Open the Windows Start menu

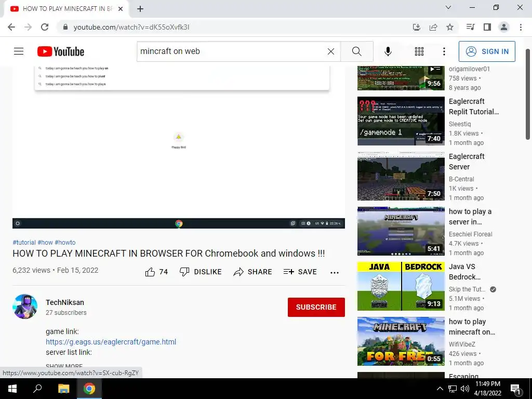[x=12, y=389]
